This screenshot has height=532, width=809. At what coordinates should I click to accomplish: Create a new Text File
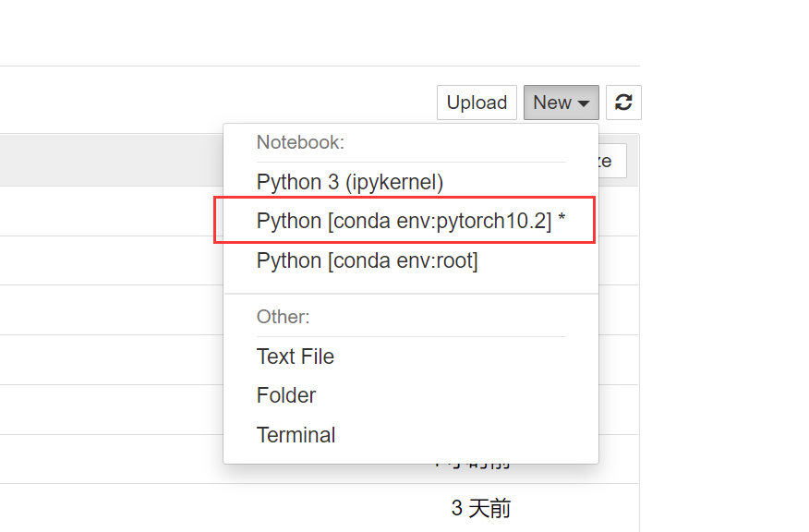coord(296,357)
